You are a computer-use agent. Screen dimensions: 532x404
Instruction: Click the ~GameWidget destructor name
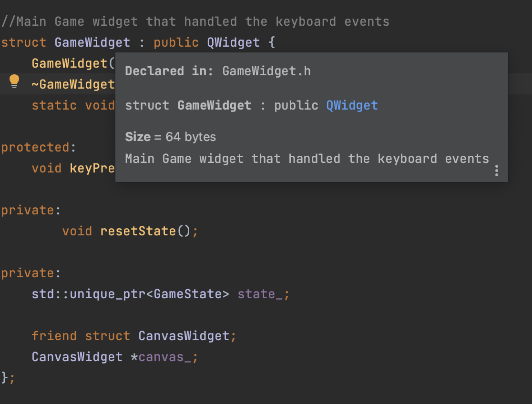coord(73,84)
